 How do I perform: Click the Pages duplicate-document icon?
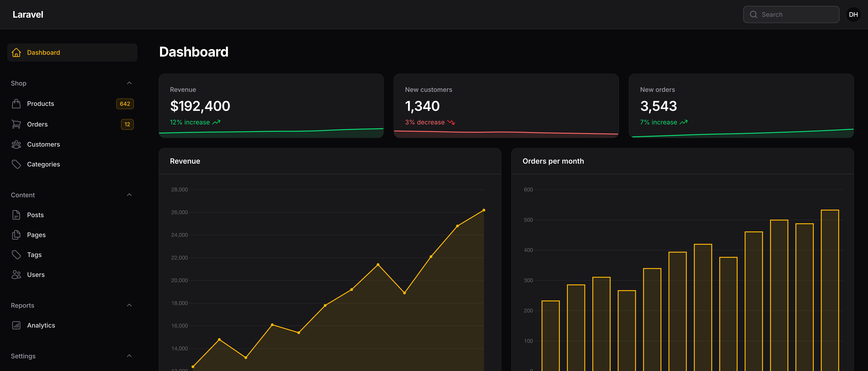tap(16, 235)
